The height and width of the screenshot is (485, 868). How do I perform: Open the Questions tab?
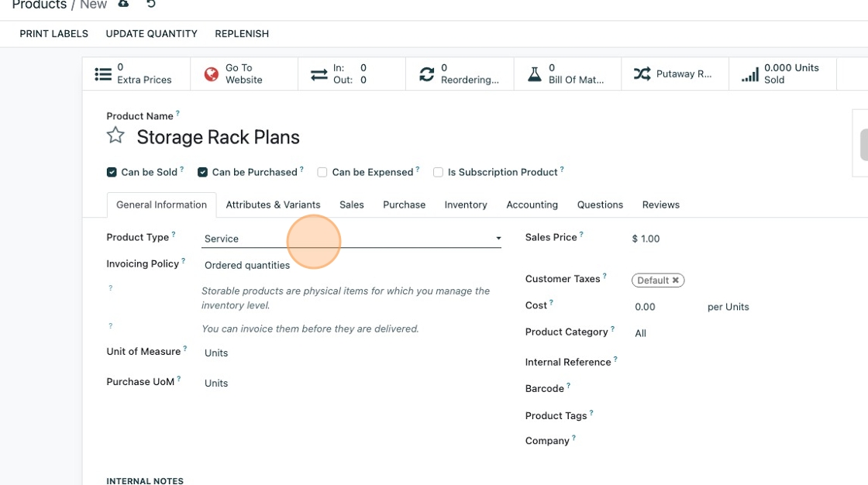tap(600, 205)
